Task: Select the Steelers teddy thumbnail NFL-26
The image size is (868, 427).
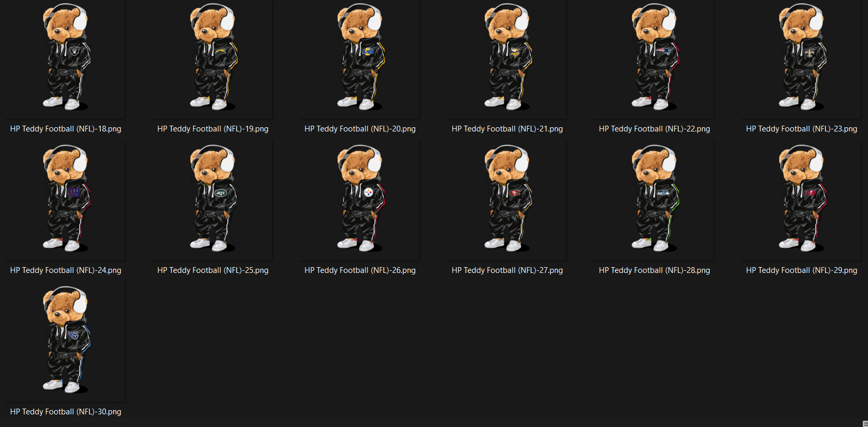Action: [360, 199]
